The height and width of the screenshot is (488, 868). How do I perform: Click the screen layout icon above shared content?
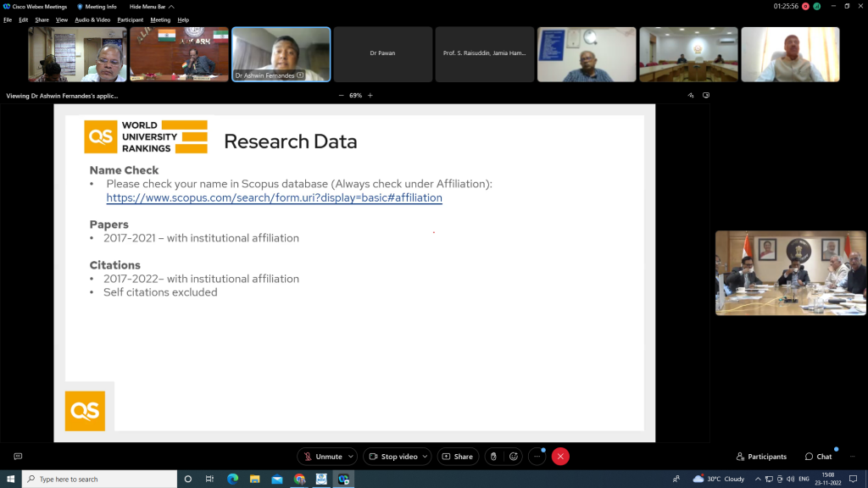706,95
